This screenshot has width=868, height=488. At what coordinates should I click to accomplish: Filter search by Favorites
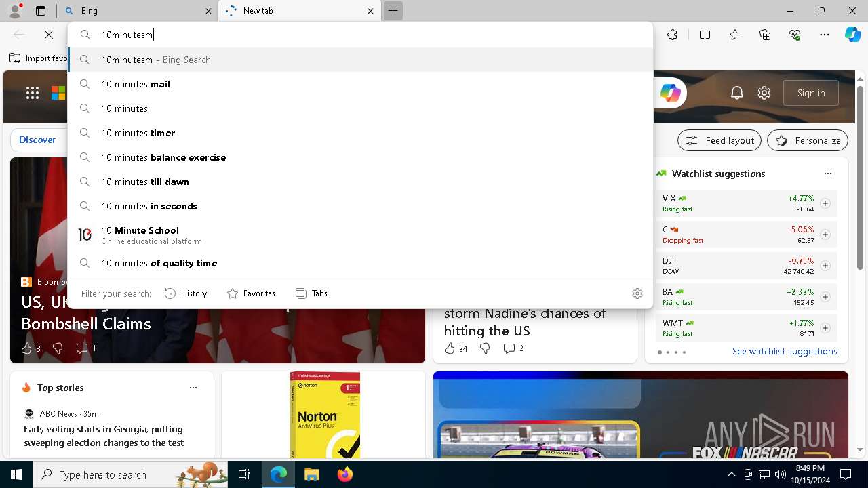pos(251,293)
